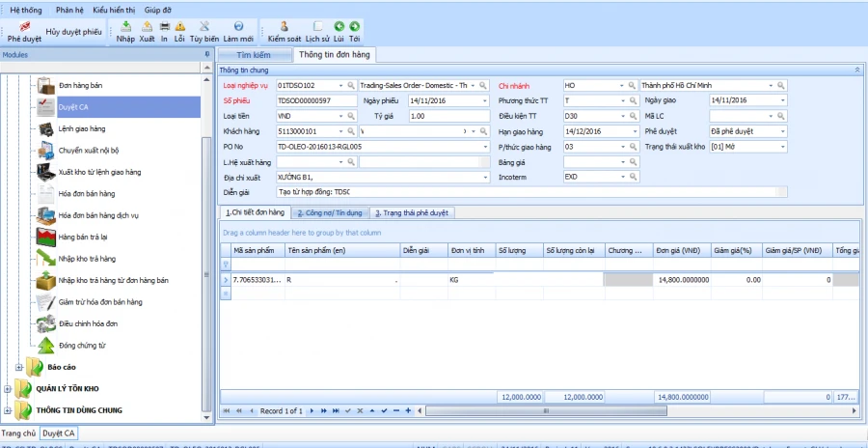
Task: Expand THÔNG TIN DÙNG CHUNG node
Action: [7, 410]
